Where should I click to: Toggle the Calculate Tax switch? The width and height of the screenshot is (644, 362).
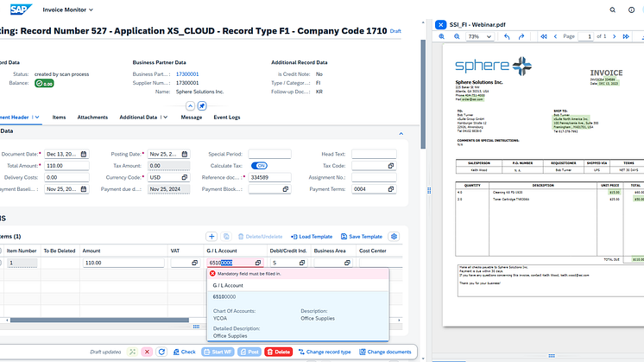click(259, 166)
